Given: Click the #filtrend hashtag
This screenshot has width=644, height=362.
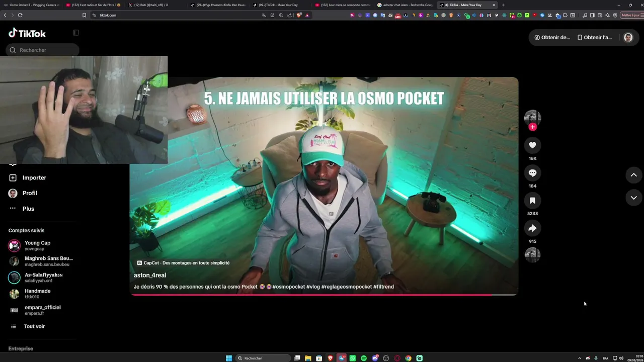Looking at the screenshot, I should [x=383, y=287].
